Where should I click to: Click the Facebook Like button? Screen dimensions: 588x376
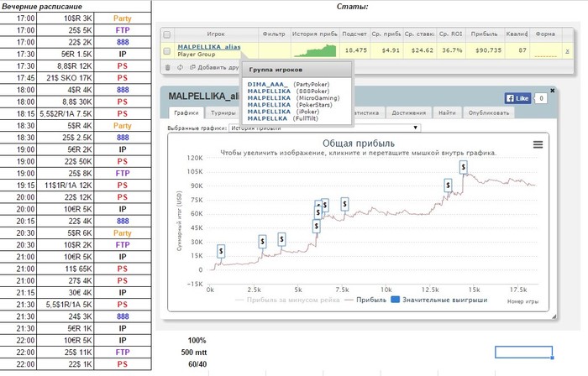tap(517, 98)
